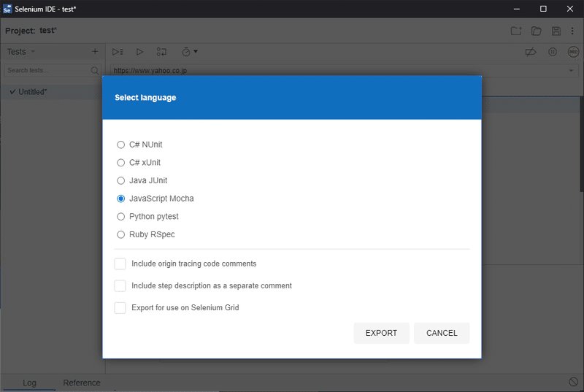
Task: Click the step over command icon
Action: [x=161, y=52]
